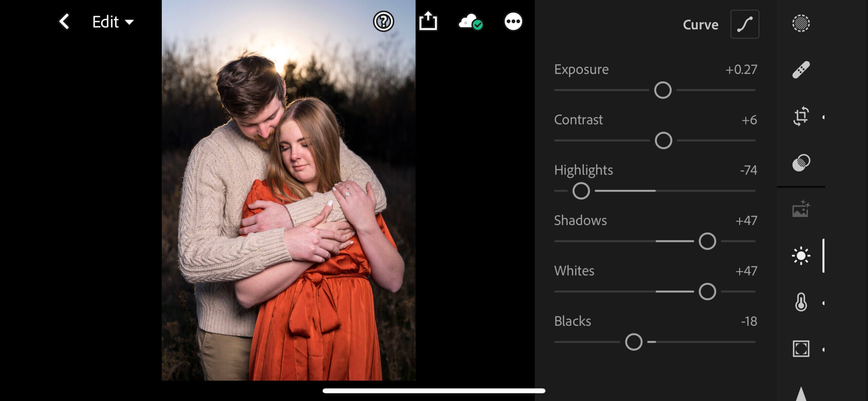Open the three-dots more options menu
Screen dimensions: 868x401
[x=513, y=22]
